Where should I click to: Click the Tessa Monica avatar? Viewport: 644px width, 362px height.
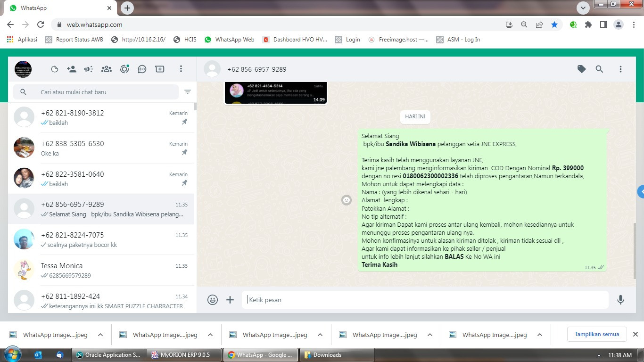pos(24,270)
